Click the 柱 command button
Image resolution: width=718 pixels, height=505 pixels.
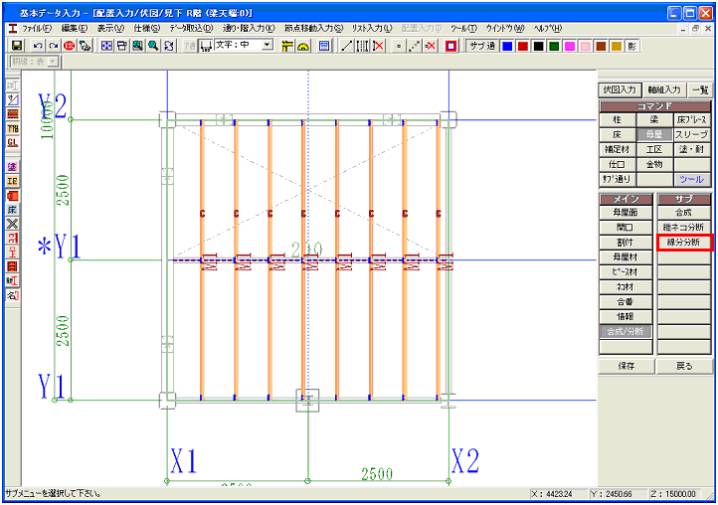[617, 119]
